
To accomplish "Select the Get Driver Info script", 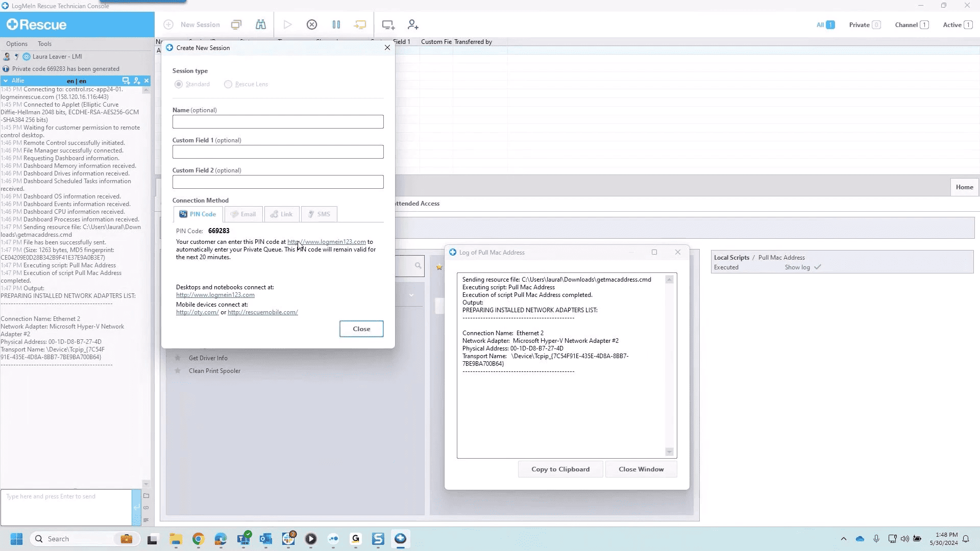I will point(208,358).
